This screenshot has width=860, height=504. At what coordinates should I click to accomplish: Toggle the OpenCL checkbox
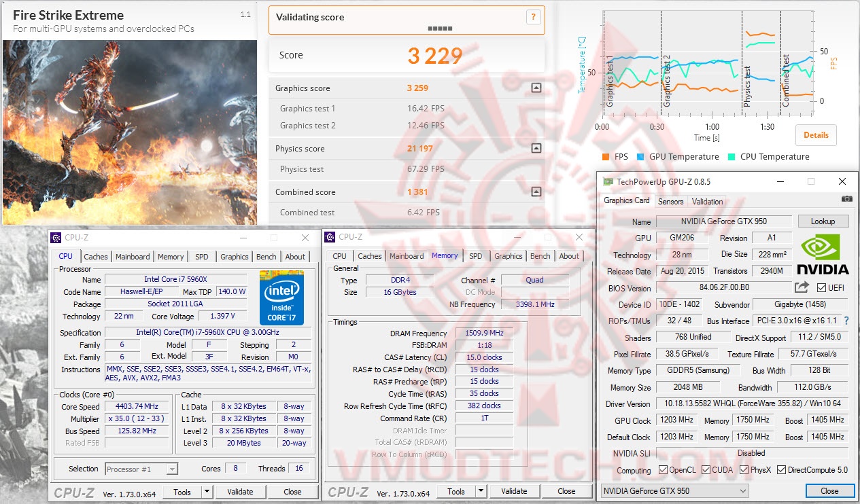coord(663,470)
